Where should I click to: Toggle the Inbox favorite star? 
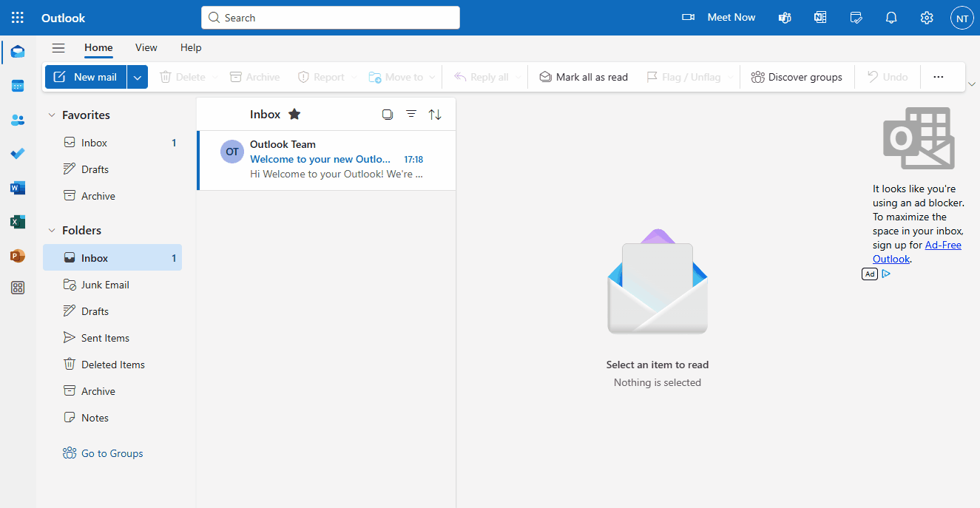294,115
